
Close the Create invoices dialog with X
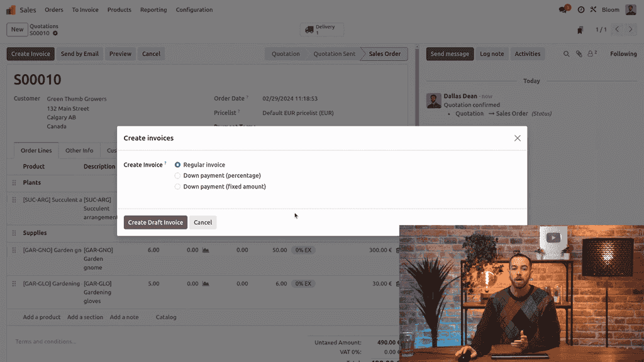pos(517,138)
